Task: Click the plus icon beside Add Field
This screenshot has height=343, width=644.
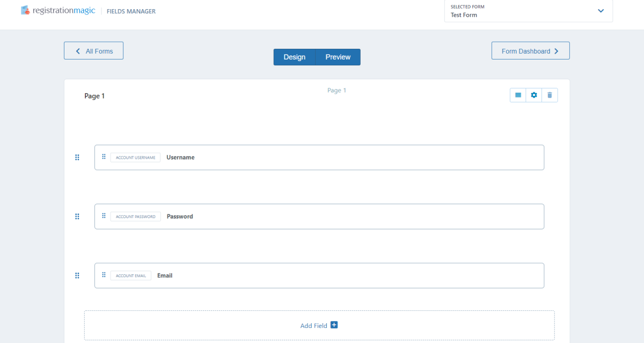Action: coord(334,325)
